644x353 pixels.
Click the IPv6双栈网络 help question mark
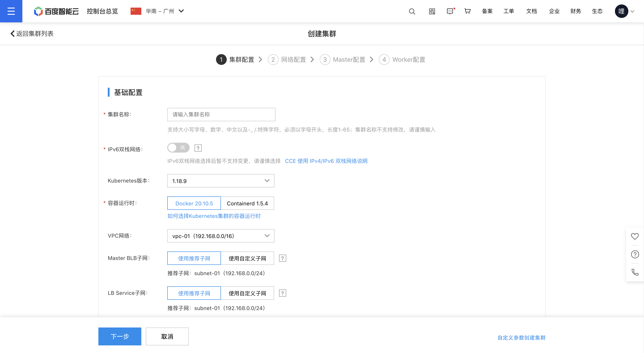tap(198, 148)
